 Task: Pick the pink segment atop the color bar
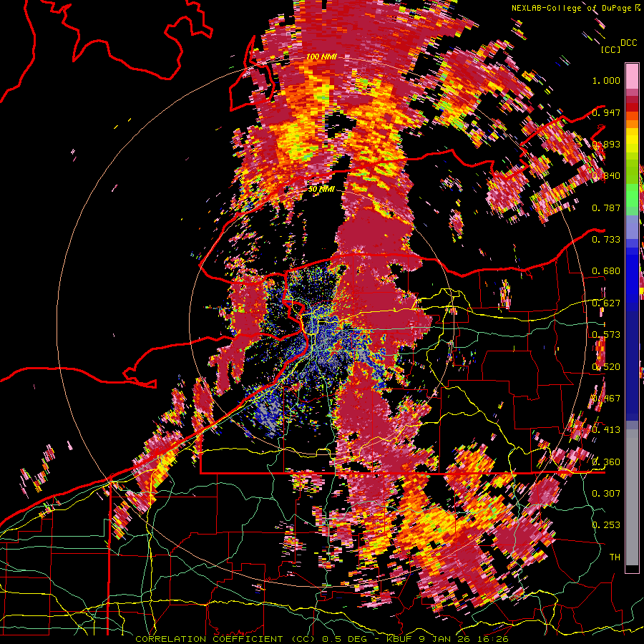click(632, 77)
